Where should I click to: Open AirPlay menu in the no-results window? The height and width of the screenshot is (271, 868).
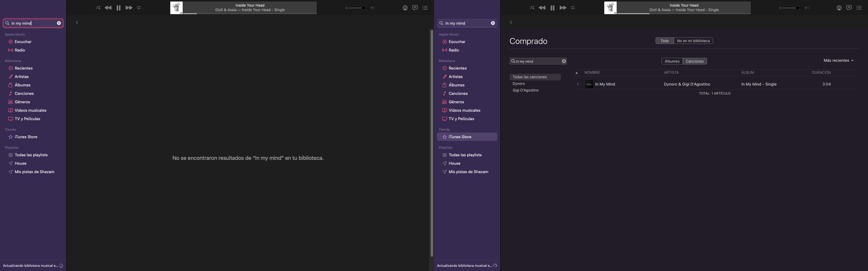(405, 8)
